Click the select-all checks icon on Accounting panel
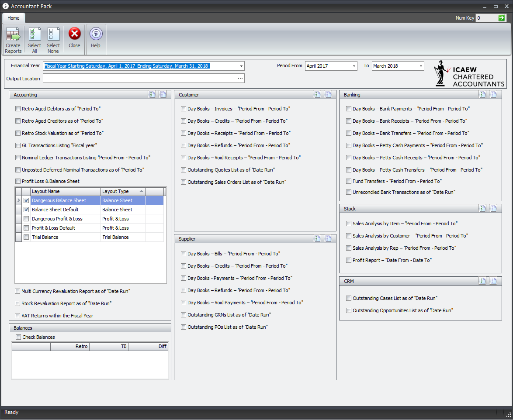The width and height of the screenshot is (513, 420). (x=152, y=94)
